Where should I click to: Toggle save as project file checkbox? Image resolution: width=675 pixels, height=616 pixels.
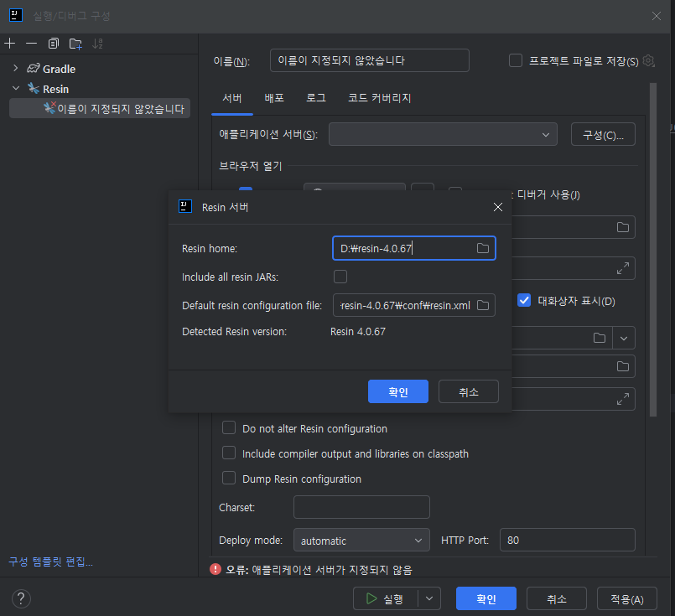[x=516, y=60]
